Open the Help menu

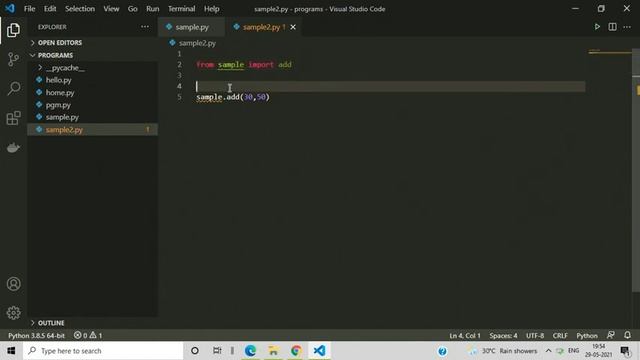pyautogui.click(x=211, y=9)
